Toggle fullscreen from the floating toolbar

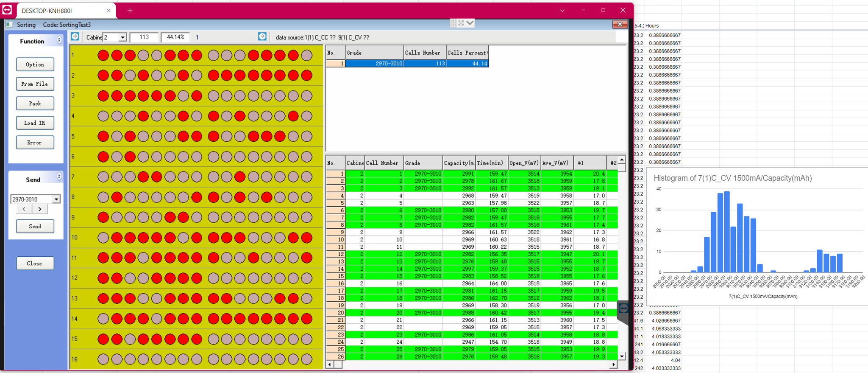461,23
